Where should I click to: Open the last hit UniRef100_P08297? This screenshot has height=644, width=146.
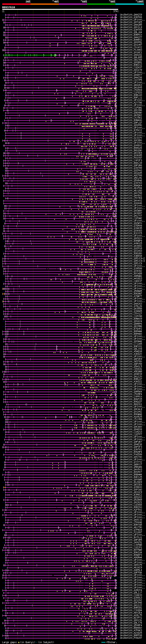(x=131, y=638)
